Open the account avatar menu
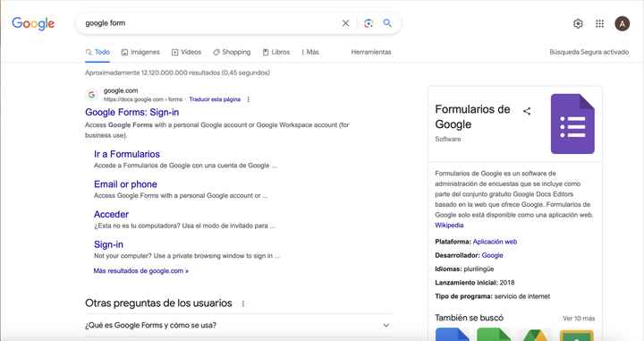Viewport: 644px width, 341px height. pyautogui.click(x=623, y=24)
